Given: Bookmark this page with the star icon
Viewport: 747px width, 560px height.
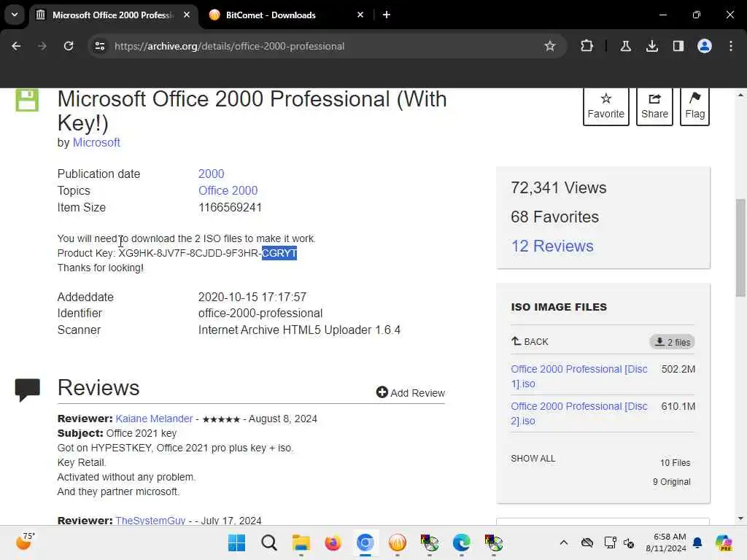Looking at the screenshot, I should click(550, 46).
